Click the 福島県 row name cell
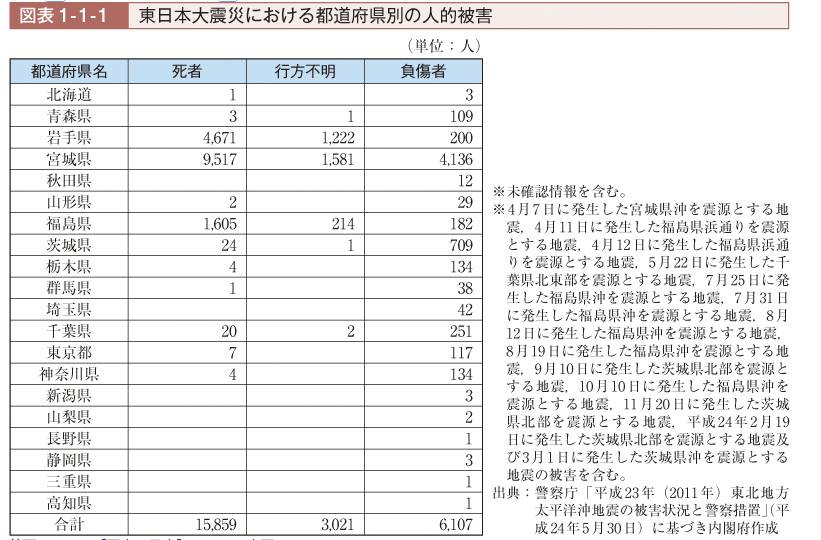The height and width of the screenshot is (540, 821). point(69,224)
